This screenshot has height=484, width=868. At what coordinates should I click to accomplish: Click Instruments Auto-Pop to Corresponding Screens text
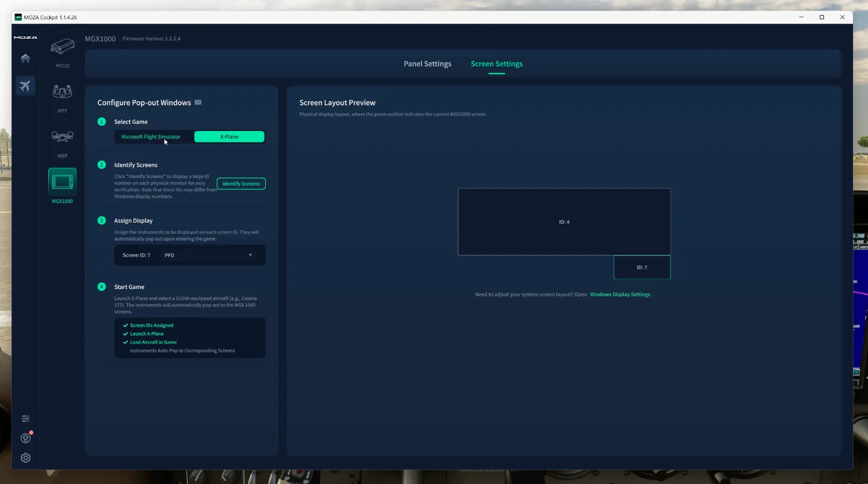pos(183,351)
